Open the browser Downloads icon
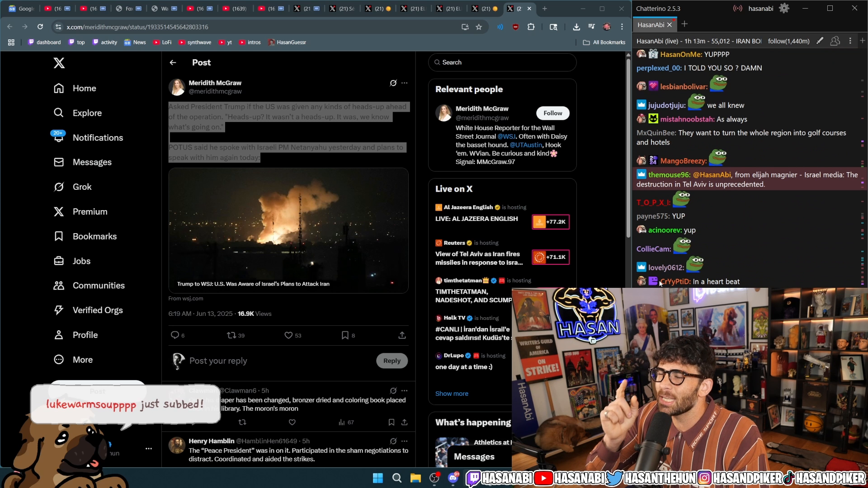Image resolution: width=868 pixels, height=488 pixels. coord(576,27)
